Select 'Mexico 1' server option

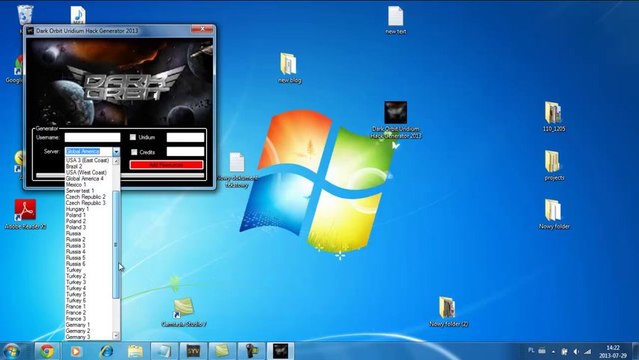76,185
